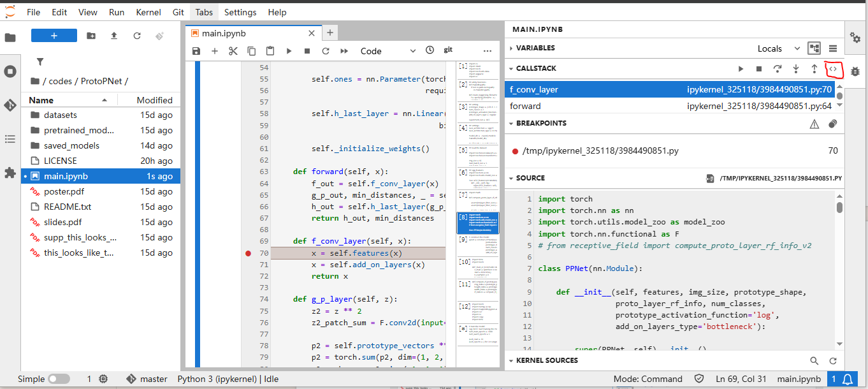
Task: Remove all breakpoints icon in Breakpoints panel
Action: point(832,124)
